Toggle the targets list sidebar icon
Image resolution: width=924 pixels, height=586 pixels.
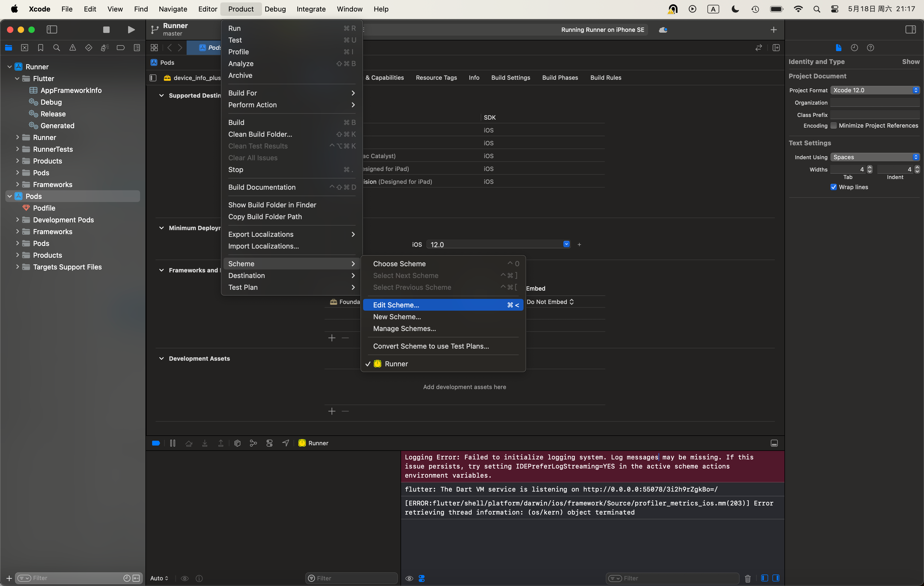[153, 78]
